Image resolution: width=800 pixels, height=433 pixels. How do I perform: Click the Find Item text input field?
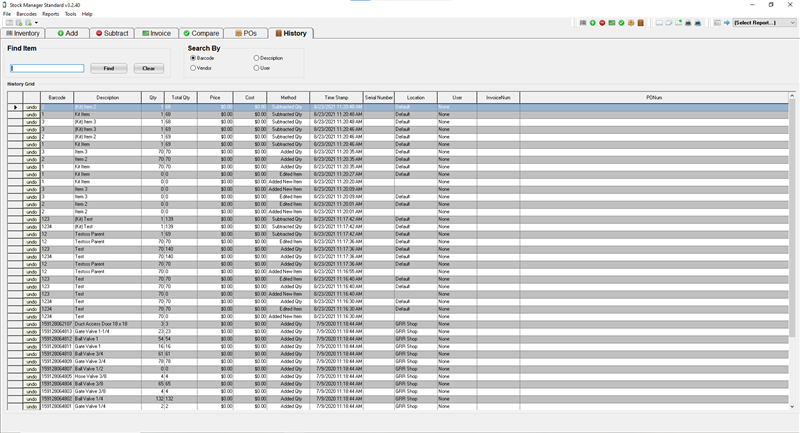pos(47,68)
